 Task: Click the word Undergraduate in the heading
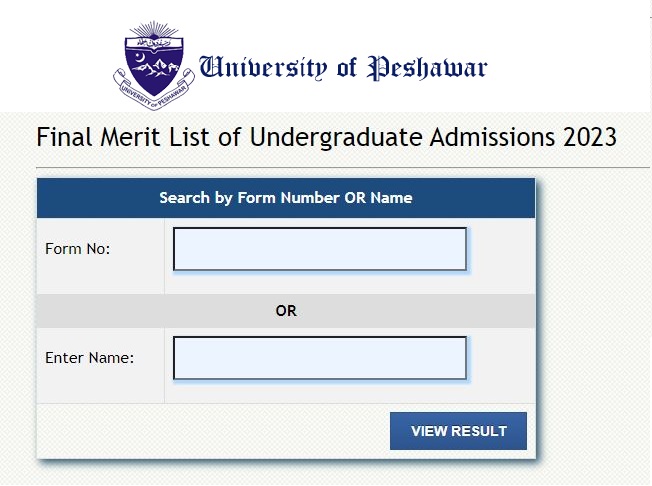pyautogui.click(x=336, y=138)
